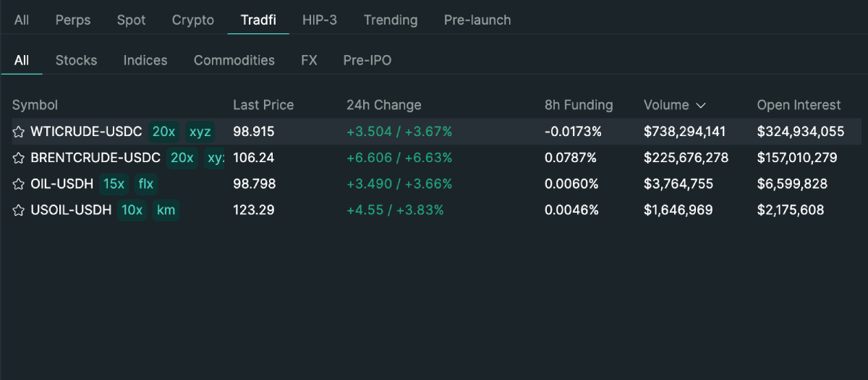
Task: Star the BRENTCRUDE-USDC market
Action: (x=19, y=158)
